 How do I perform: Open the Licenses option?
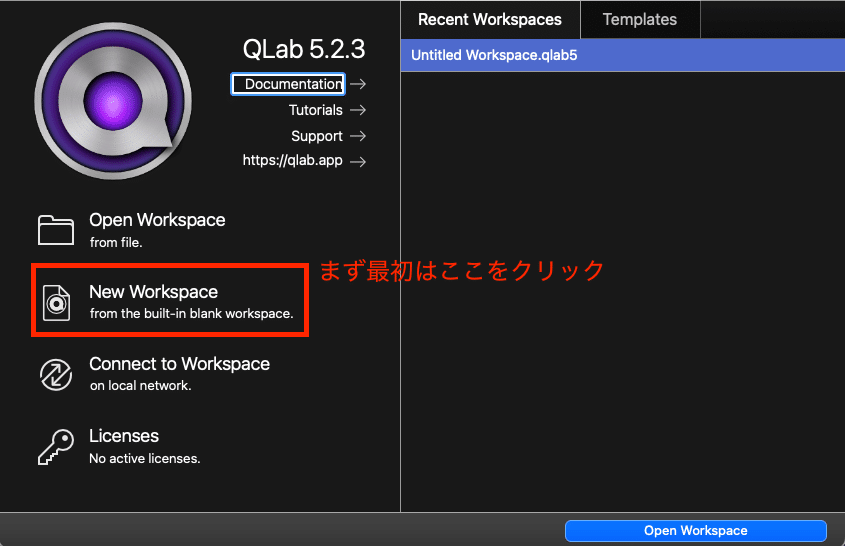(x=124, y=436)
